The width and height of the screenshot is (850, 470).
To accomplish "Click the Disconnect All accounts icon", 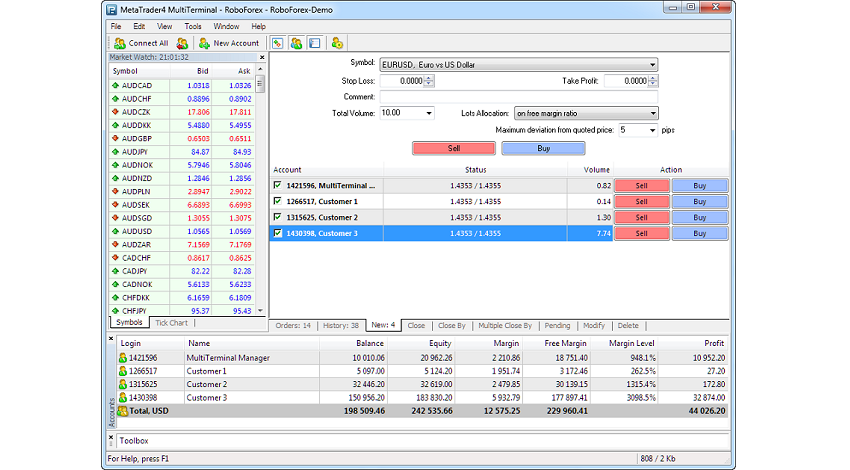I will [182, 43].
